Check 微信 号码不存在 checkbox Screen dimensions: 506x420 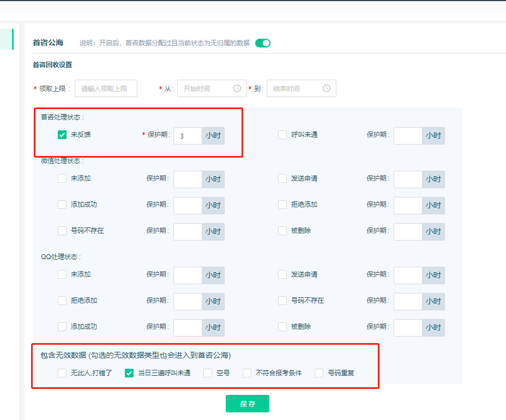point(62,231)
